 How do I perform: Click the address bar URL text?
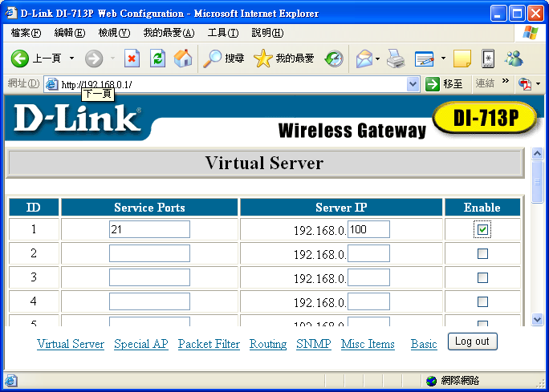(96, 85)
